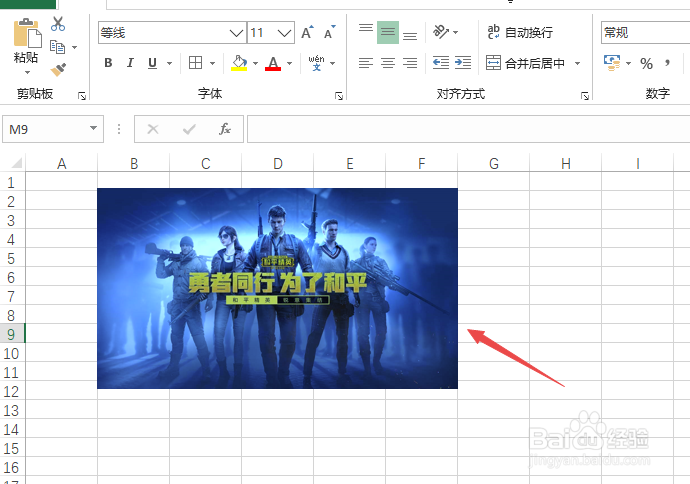Screen dimensions: 690x484
Task: Select column I header
Action: [x=637, y=164]
